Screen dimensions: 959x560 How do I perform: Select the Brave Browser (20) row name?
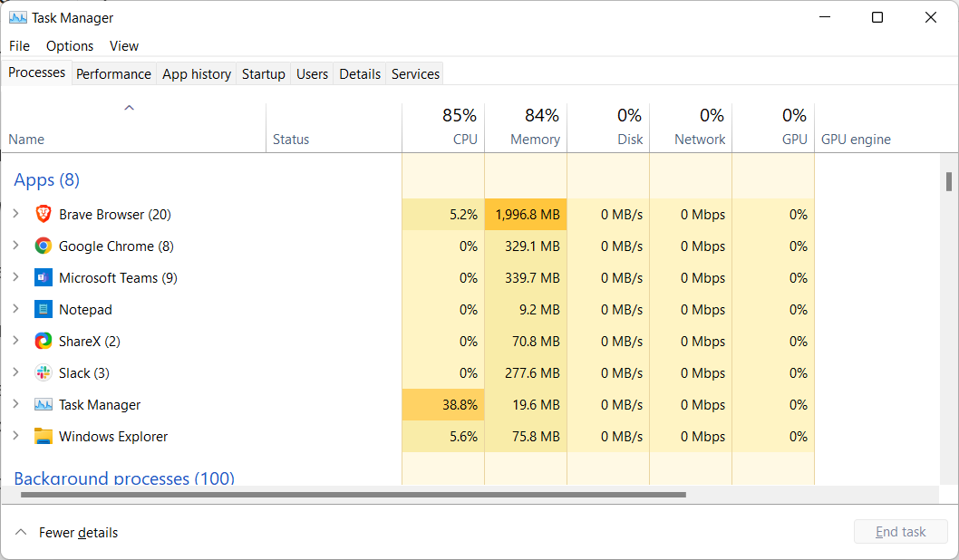tap(115, 215)
